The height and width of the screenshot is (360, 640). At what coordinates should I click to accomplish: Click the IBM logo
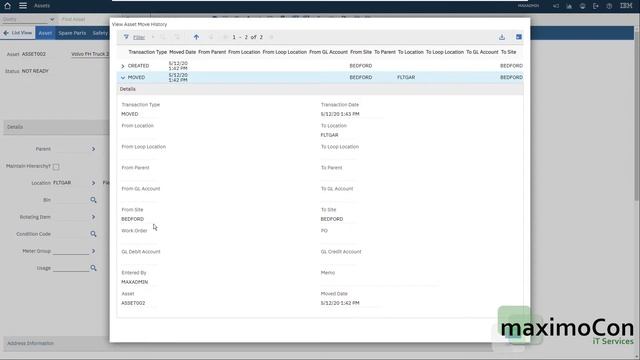pos(626,6)
